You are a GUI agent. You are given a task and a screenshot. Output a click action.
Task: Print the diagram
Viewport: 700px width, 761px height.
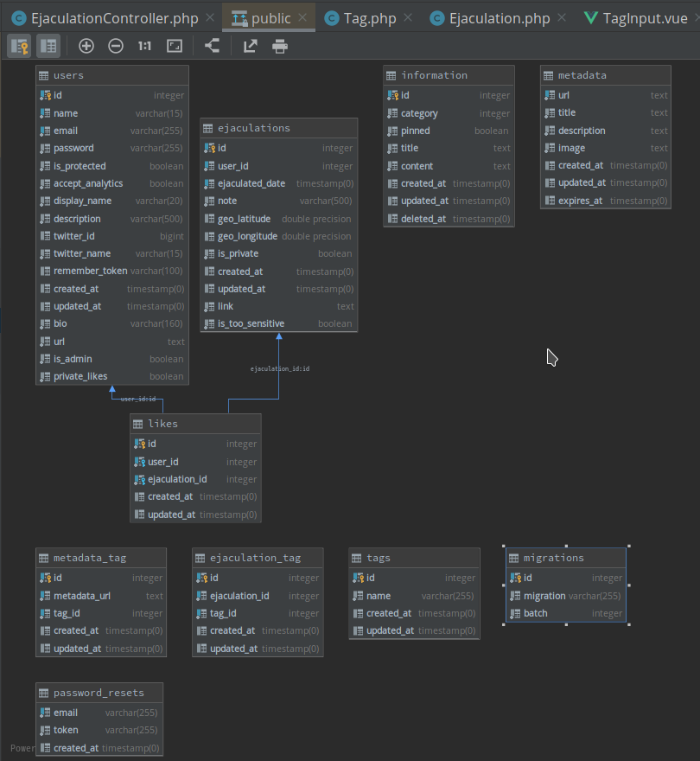280,47
